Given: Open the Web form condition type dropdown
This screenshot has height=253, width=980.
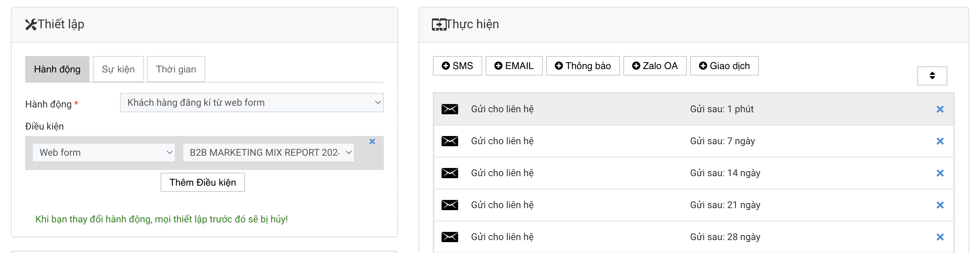Looking at the screenshot, I should 103,153.
